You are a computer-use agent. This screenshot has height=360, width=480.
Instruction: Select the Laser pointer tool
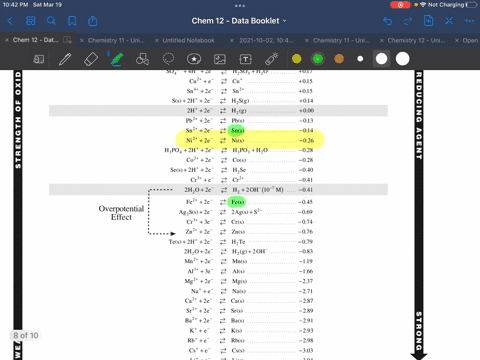pyautogui.click(x=272, y=59)
